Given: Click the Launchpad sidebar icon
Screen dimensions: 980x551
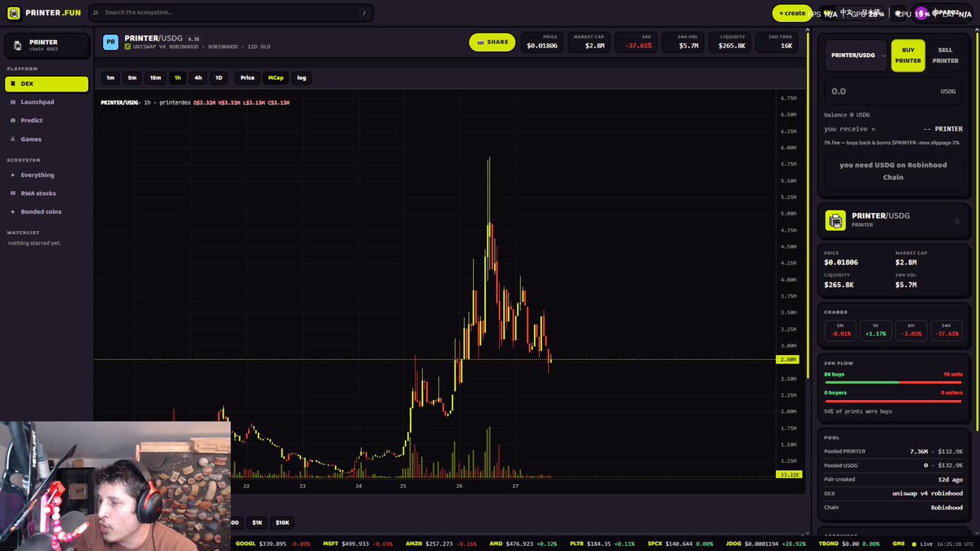Looking at the screenshot, I should (x=12, y=102).
